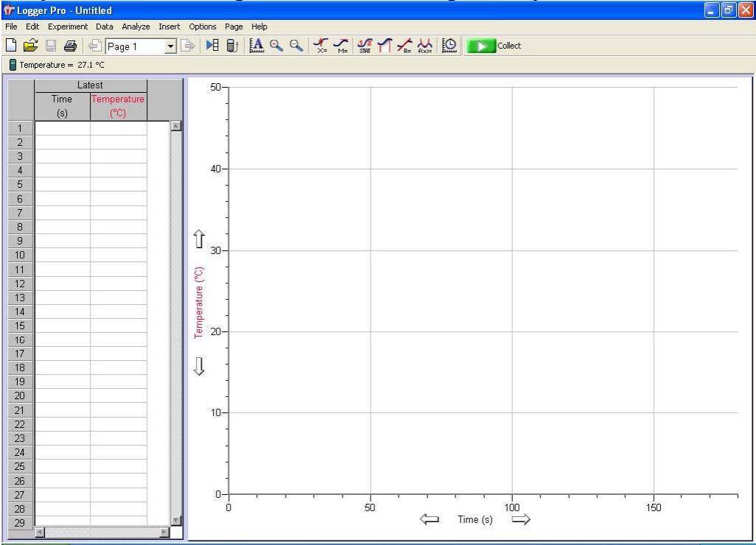Apply Linear Fit (R=) tool
This screenshot has width=756, height=545.
(405, 46)
